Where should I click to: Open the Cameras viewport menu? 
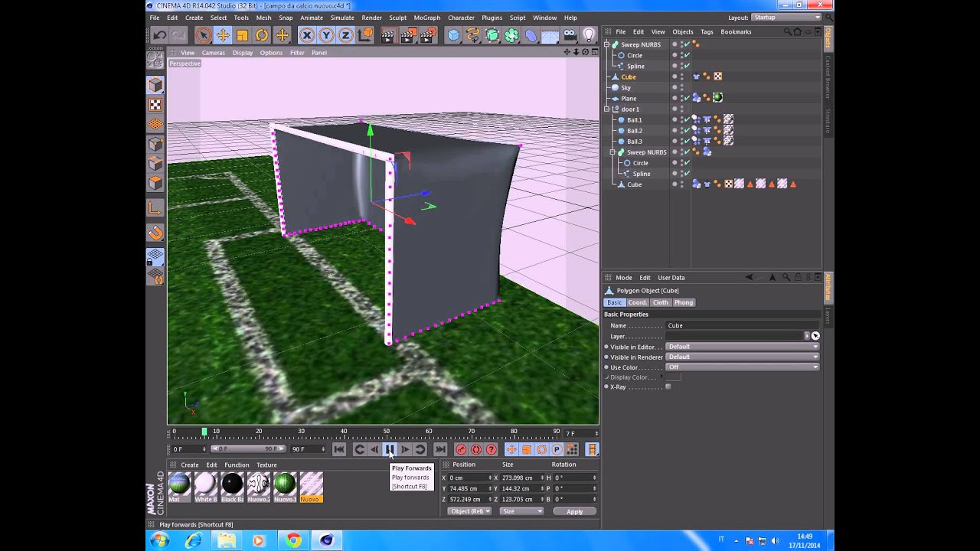pyautogui.click(x=214, y=53)
